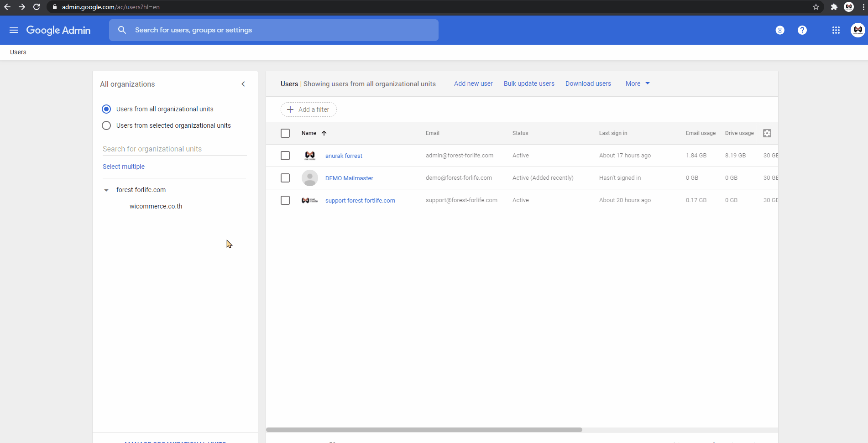Image resolution: width=868 pixels, height=443 pixels.
Task: Bookmark this page with the star icon
Action: (816, 7)
